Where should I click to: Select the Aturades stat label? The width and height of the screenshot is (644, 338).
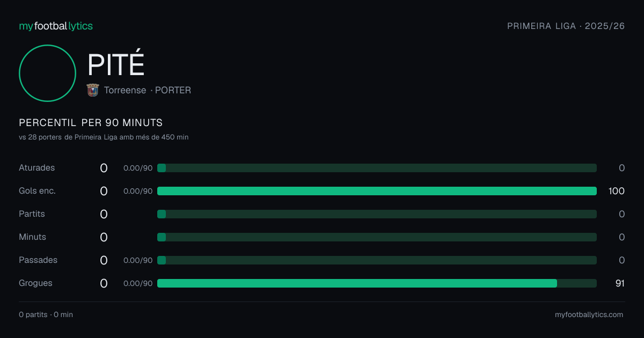point(36,168)
